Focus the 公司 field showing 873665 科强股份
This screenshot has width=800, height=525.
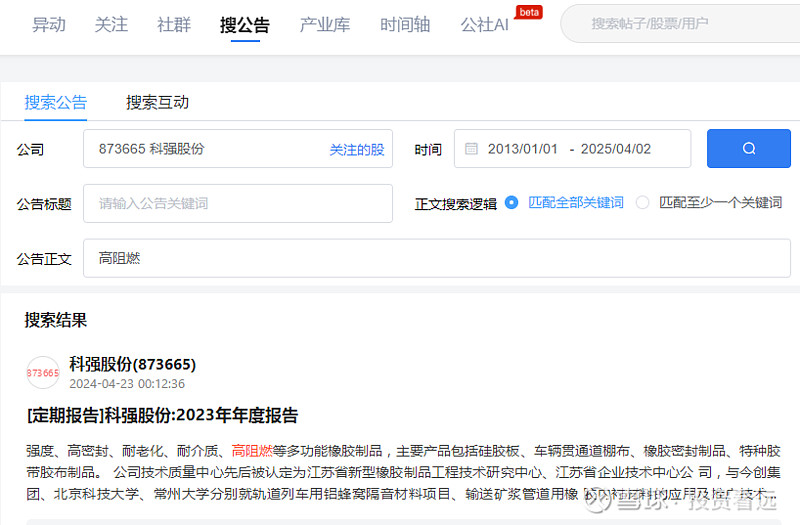coord(238,148)
